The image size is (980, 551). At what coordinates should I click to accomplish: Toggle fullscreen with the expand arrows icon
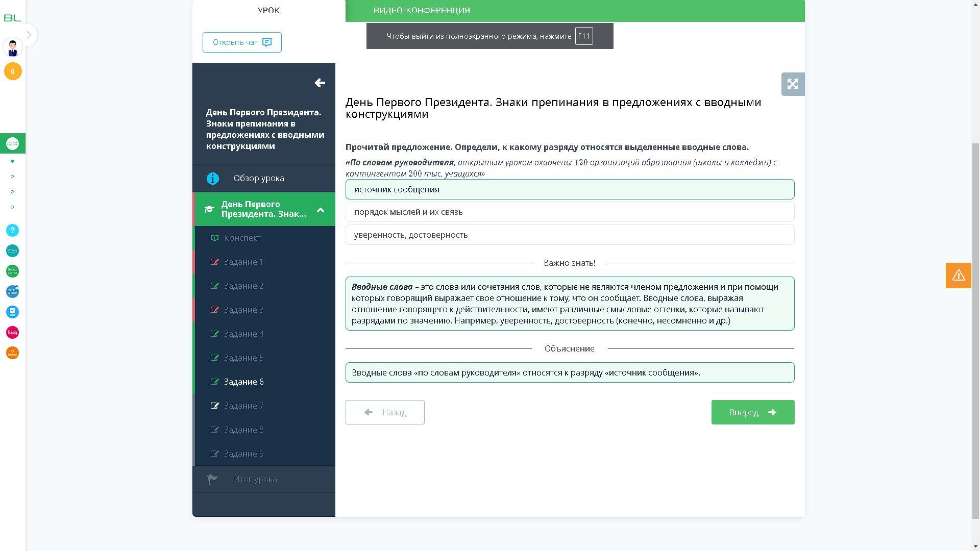[x=793, y=84]
